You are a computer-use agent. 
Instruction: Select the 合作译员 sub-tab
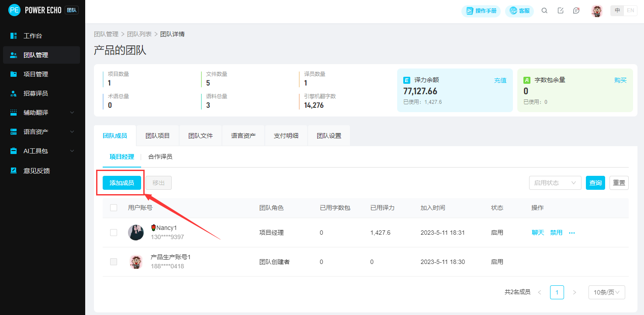(160, 157)
